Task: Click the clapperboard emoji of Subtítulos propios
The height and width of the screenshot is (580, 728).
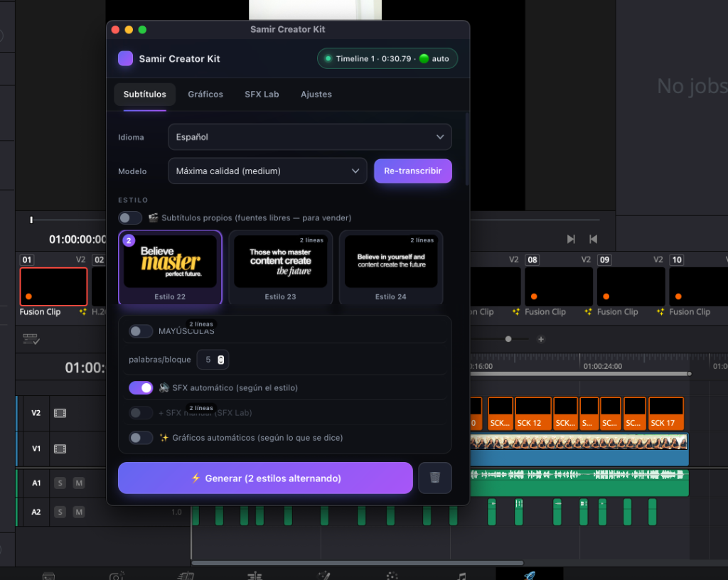Action: (x=154, y=217)
